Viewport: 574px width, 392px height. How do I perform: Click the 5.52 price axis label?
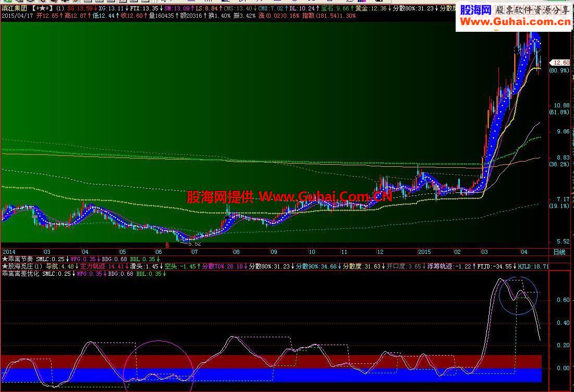pos(563,241)
